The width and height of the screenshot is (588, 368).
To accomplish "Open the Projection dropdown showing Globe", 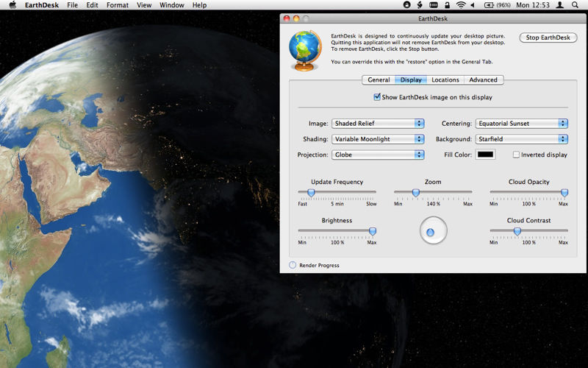I will click(x=378, y=155).
